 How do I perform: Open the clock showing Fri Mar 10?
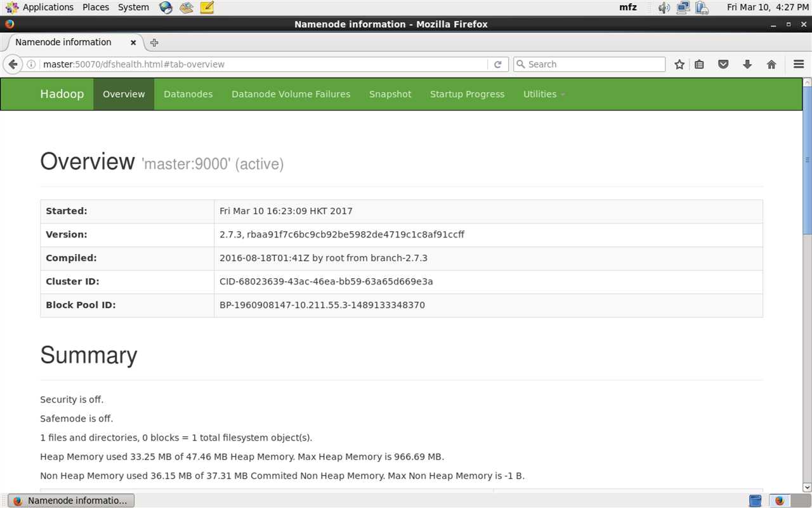pos(768,8)
